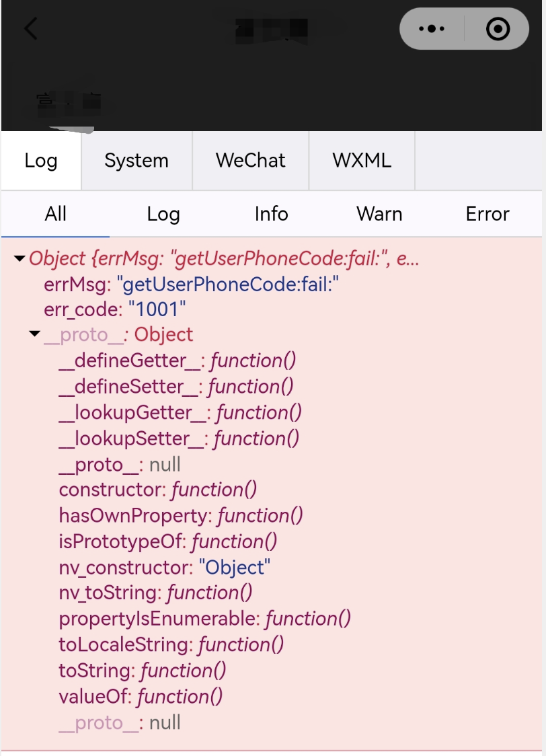
Task: Filter console by Log level
Action: coord(163,214)
